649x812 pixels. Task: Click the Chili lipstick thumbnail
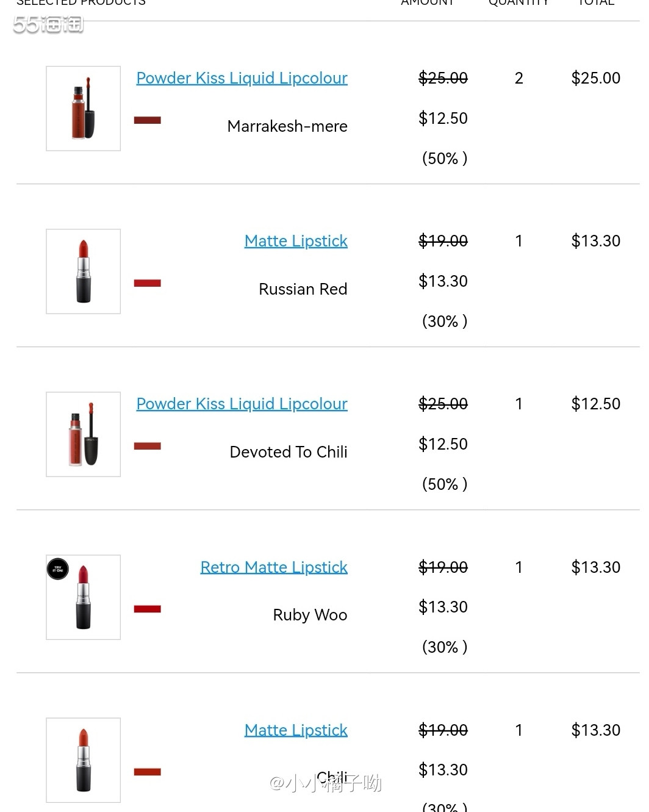click(84, 760)
